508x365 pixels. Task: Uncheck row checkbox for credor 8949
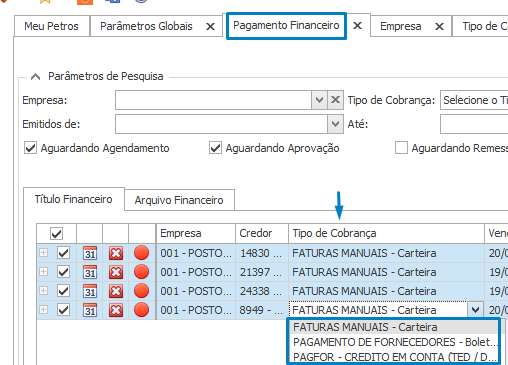63,310
